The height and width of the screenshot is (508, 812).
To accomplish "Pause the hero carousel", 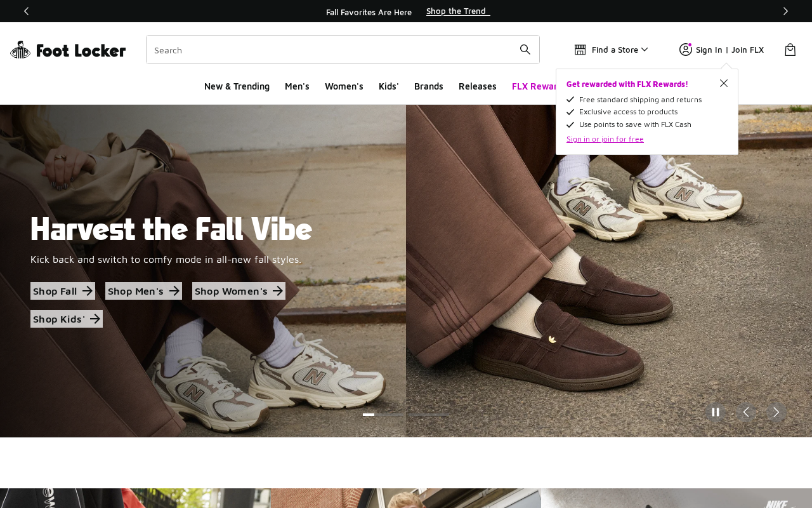I will point(716,412).
